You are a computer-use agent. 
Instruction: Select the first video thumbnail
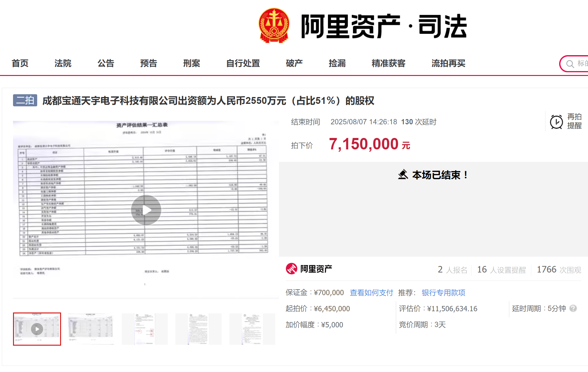(x=37, y=329)
